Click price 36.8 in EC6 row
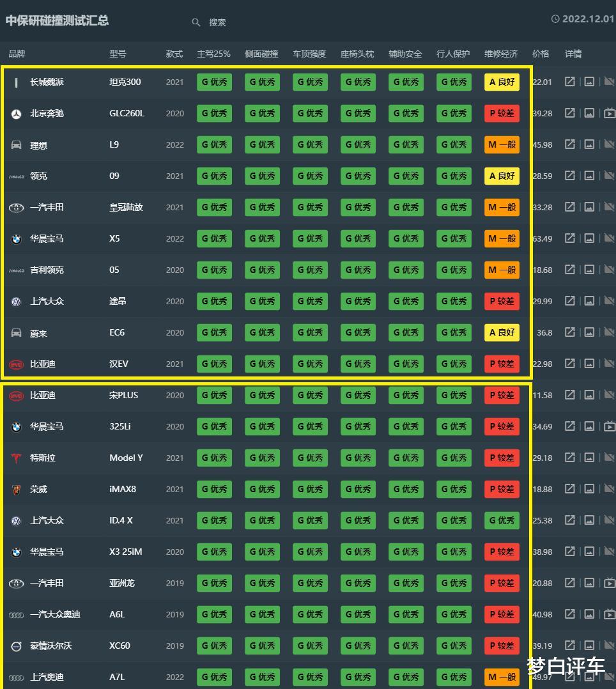Screen dimensions: 616x689 pos(544,332)
